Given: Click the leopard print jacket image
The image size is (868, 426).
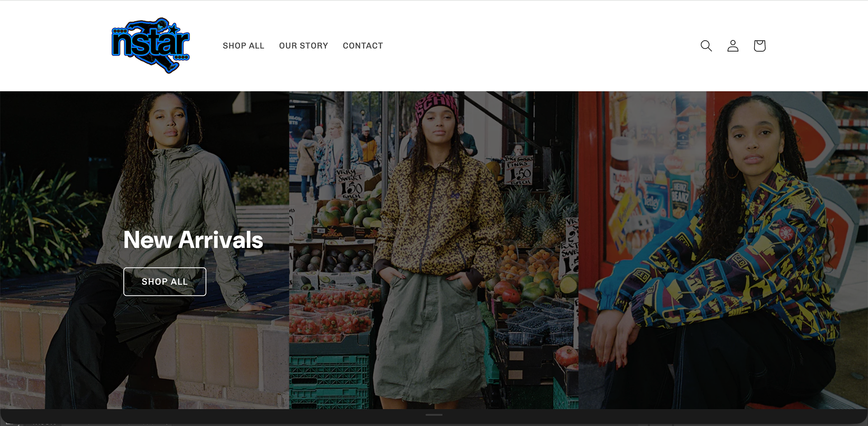Looking at the screenshot, I should pyautogui.click(x=434, y=250).
